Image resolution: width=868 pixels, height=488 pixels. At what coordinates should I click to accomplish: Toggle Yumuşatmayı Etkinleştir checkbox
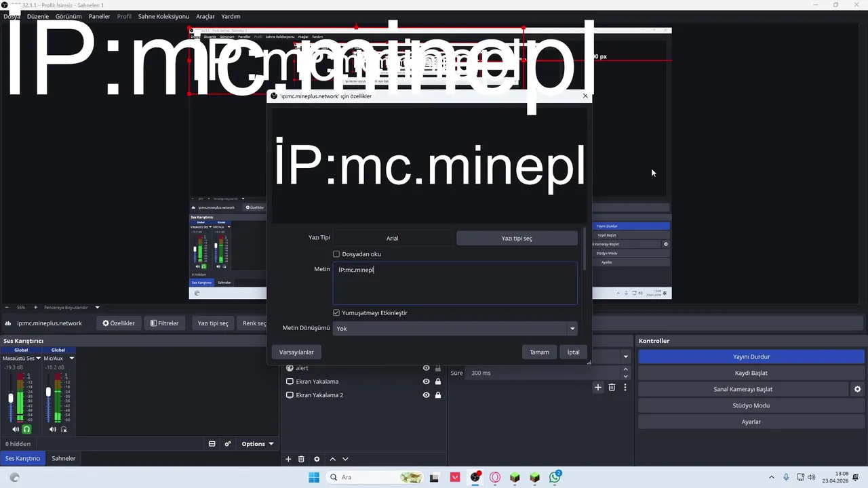pyautogui.click(x=336, y=312)
